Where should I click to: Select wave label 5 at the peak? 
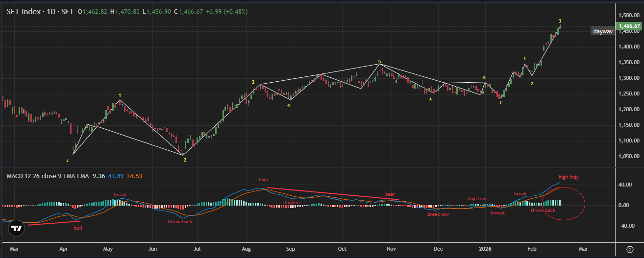click(379, 62)
